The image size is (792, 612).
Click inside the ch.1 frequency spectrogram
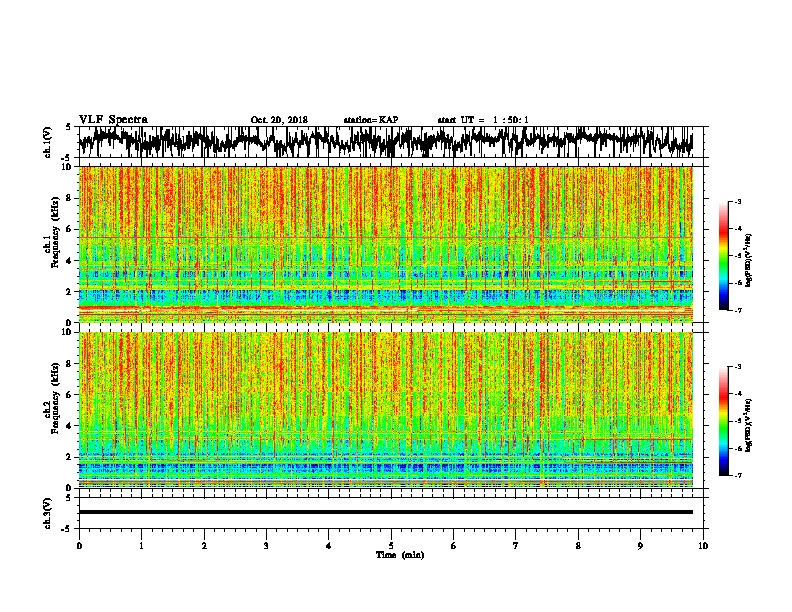[385, 244]
